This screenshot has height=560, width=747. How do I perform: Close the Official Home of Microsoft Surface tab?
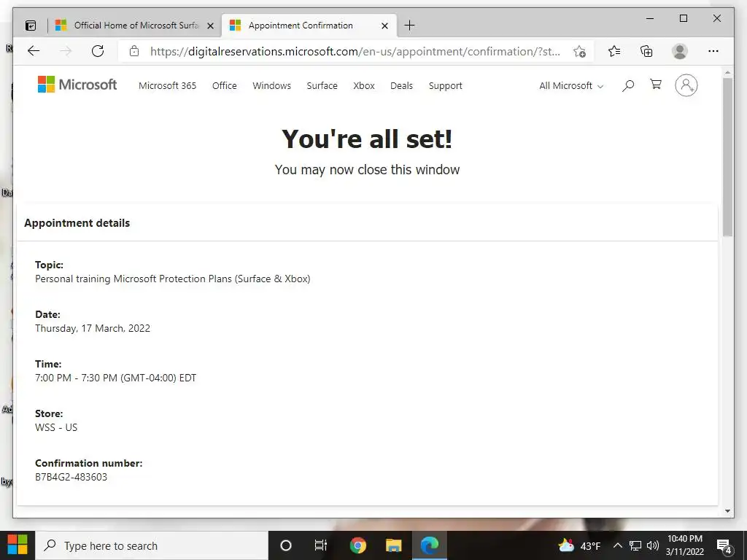[210, 26]
